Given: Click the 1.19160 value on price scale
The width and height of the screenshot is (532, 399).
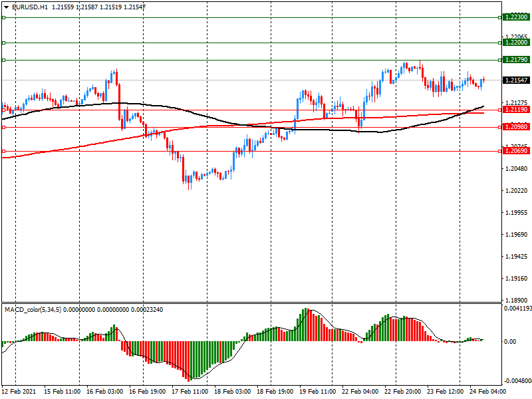Looking at the screenshot, I should (517, 279).
